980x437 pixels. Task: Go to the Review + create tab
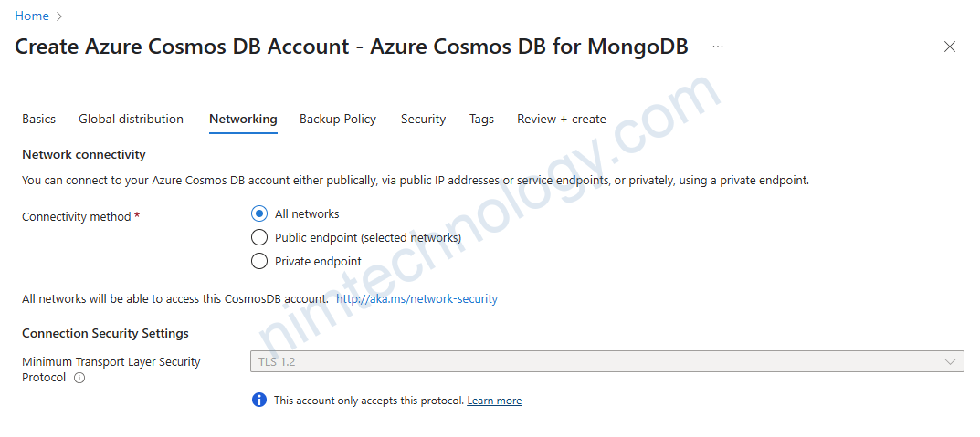561,120
